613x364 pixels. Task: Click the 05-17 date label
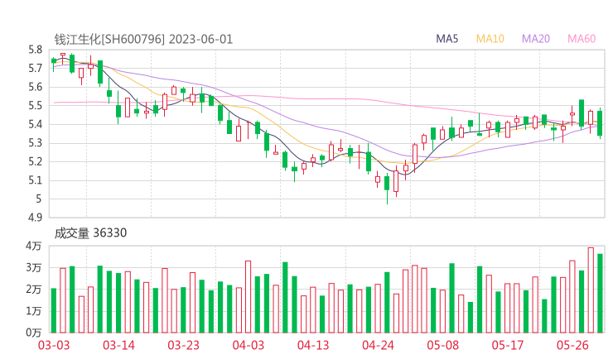508,345
